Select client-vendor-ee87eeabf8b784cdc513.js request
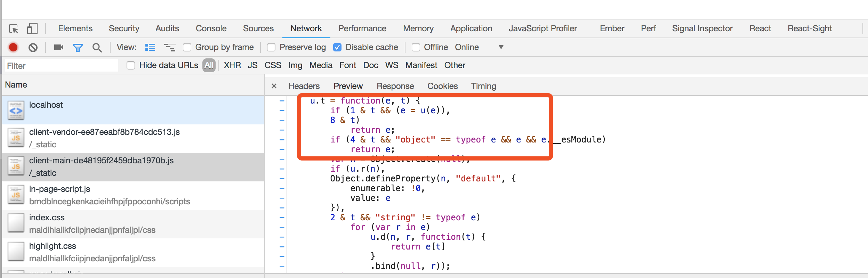868x278 pixels. [x=134, y=138]
